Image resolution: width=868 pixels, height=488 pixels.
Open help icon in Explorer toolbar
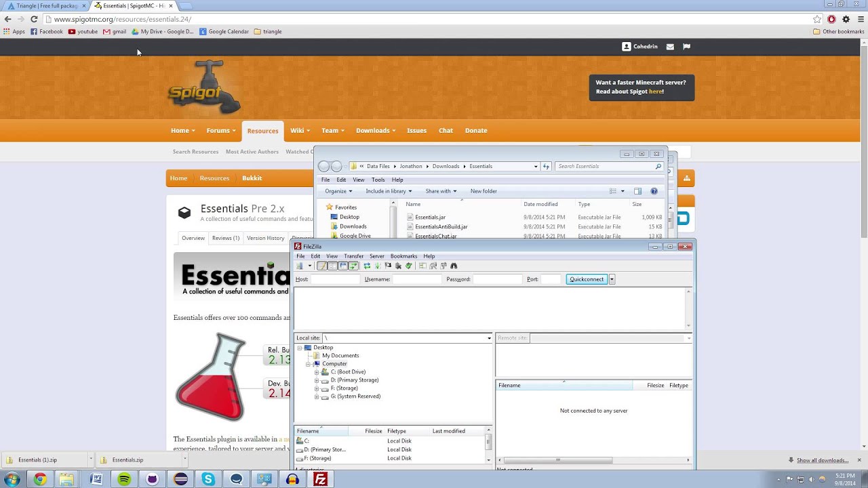coord(654,191)
